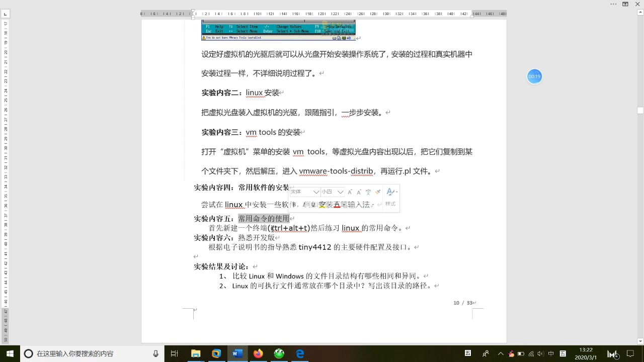Open Firefox from the taskbar
The width and height of the screenshot is (644, 362).
point(258,353)
